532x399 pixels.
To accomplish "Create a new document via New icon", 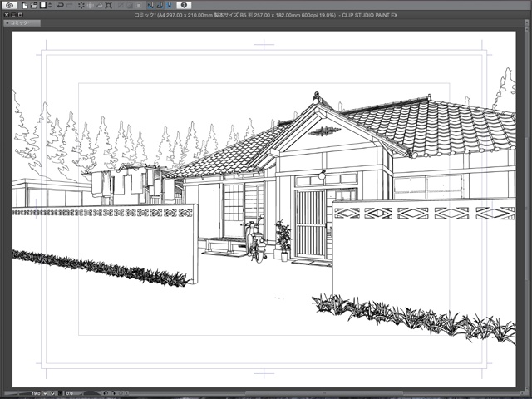I will pos(25,6).
